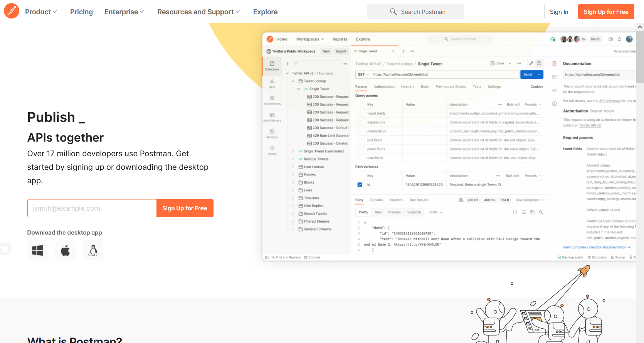
Task: Close the Single Tweet tab
Action: [393, 51]
